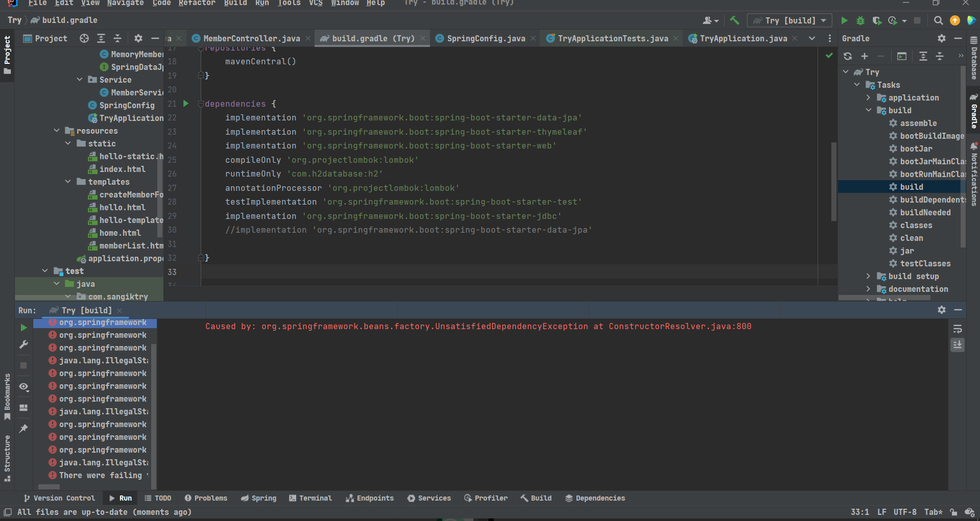Screen dimensions: 980x521
Task: Click Expand All icon in Project panel
Action: point(101,38)
